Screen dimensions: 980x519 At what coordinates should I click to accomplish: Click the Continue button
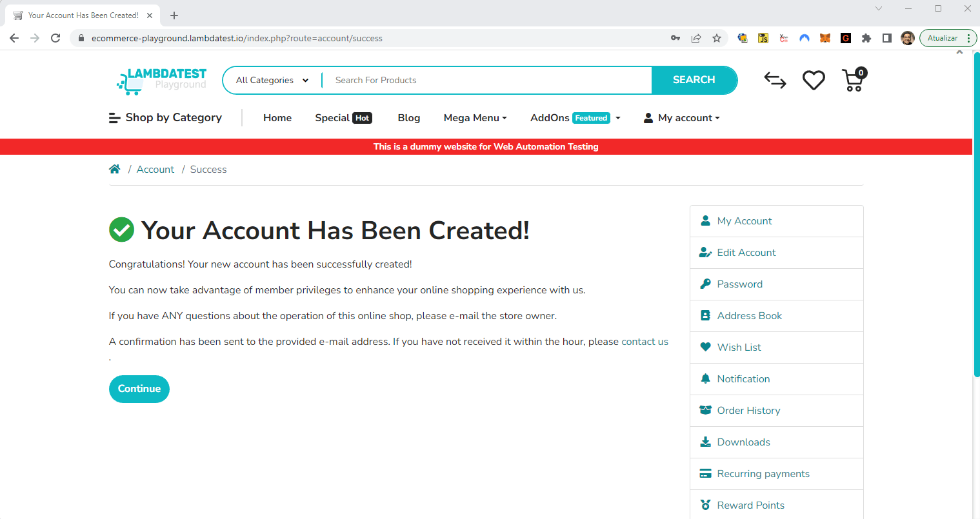(139, 389)
